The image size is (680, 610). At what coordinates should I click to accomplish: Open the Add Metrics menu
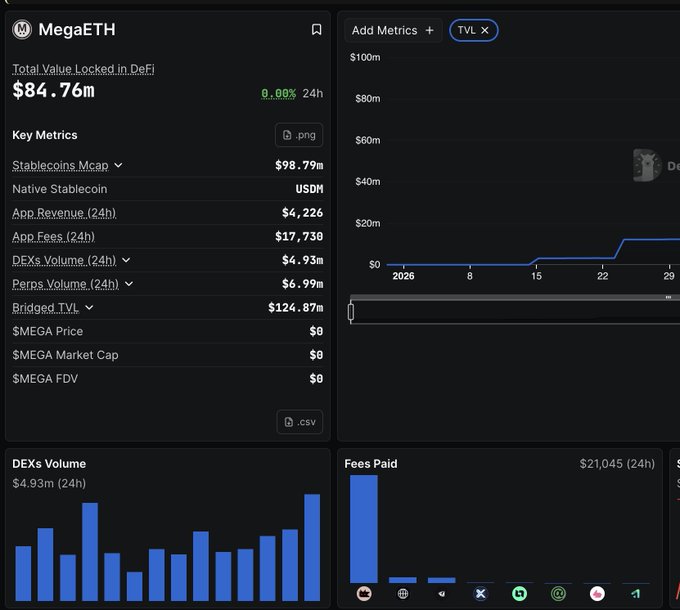pos(393,31)
